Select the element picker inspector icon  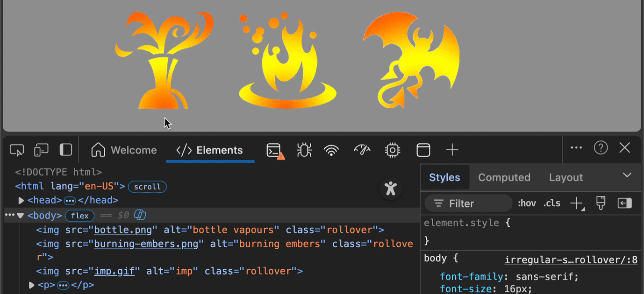(x=16, y=150)
